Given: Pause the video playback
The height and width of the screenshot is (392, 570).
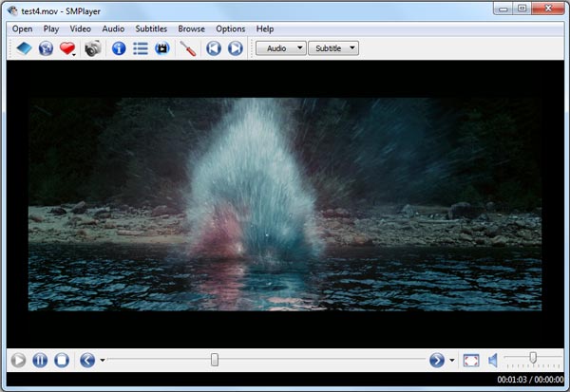Looking at the screenshot, I should tap(40, 360).
